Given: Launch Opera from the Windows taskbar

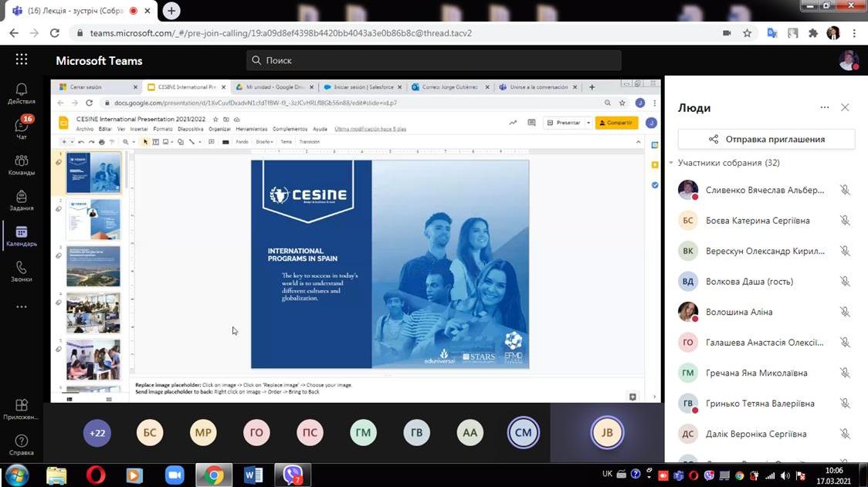Looking at the screenshot, I should point(96,475).
